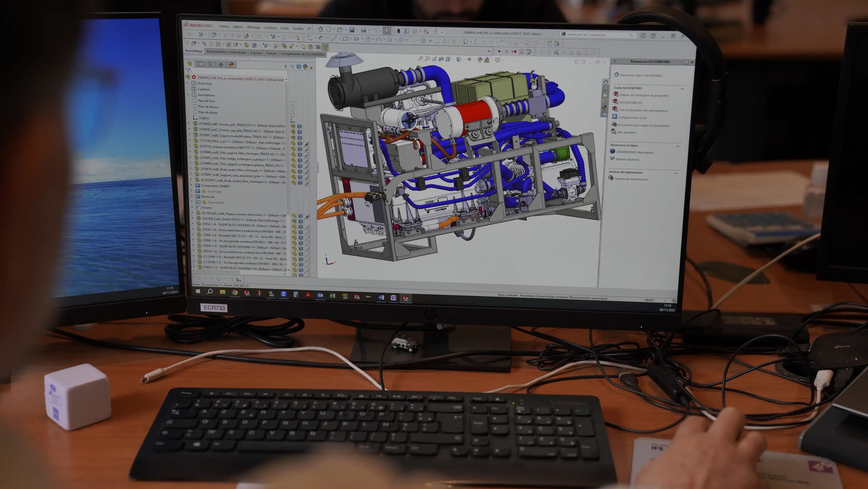The width and height of the screenshot is (868, 489).
Task: Click the camera snapshot toolbar icon
Action: (x=318, y=47)
